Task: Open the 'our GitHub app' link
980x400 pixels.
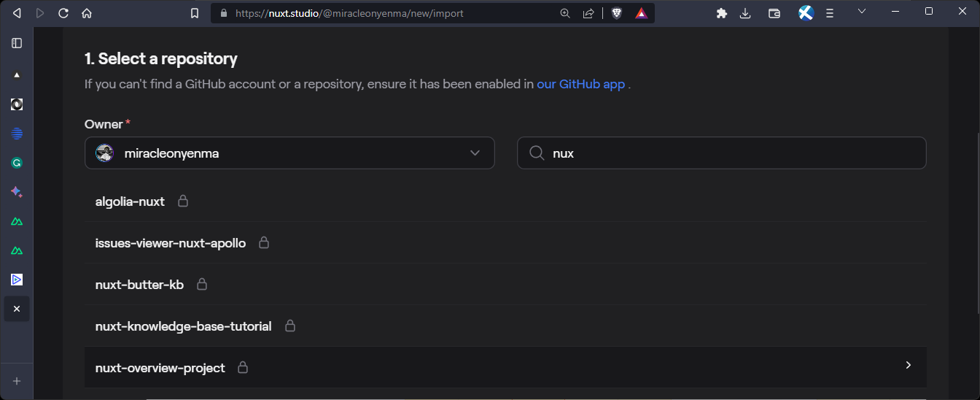Action: (581, 84)
